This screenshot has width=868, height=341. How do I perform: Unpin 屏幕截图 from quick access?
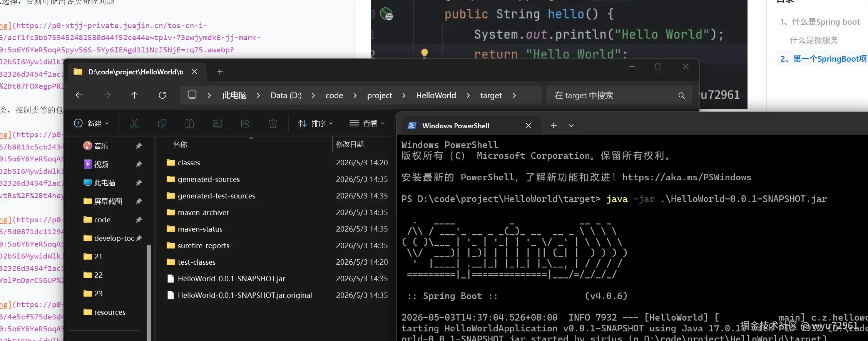pyautogui.click(x=139, y=201)
